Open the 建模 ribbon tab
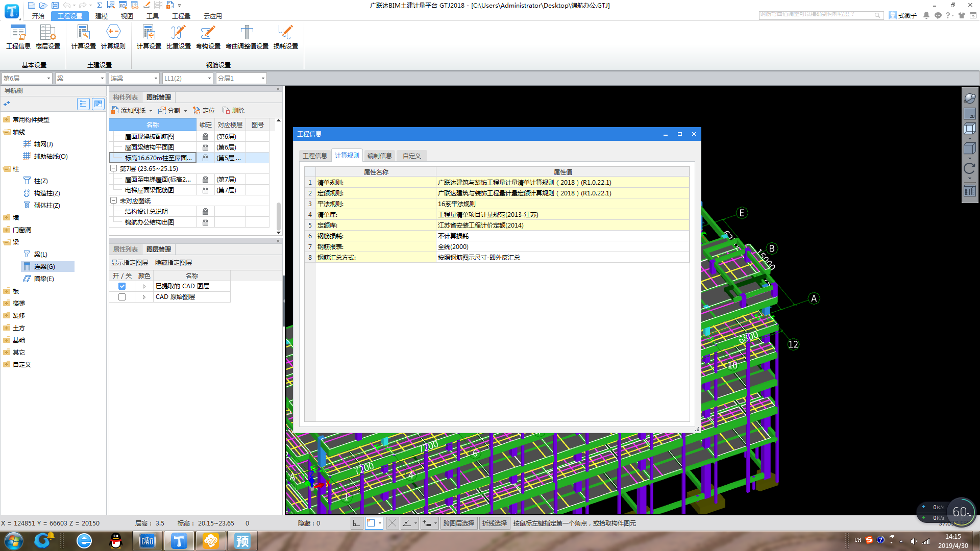 [102, 16]
